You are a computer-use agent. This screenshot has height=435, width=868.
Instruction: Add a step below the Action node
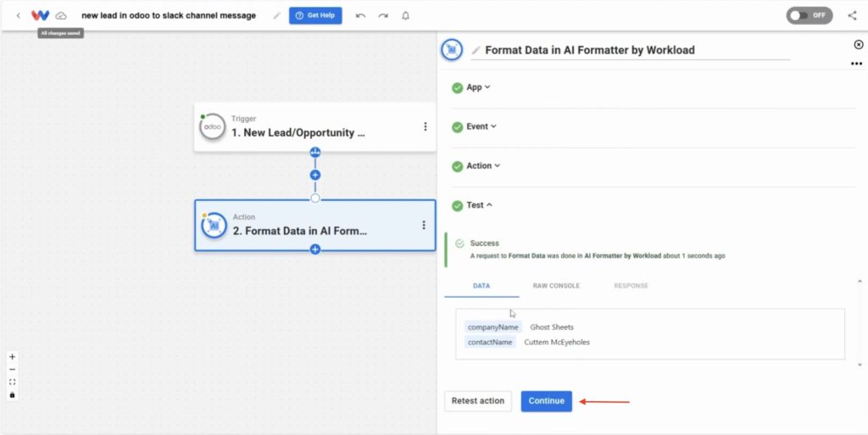pos(315,249)
